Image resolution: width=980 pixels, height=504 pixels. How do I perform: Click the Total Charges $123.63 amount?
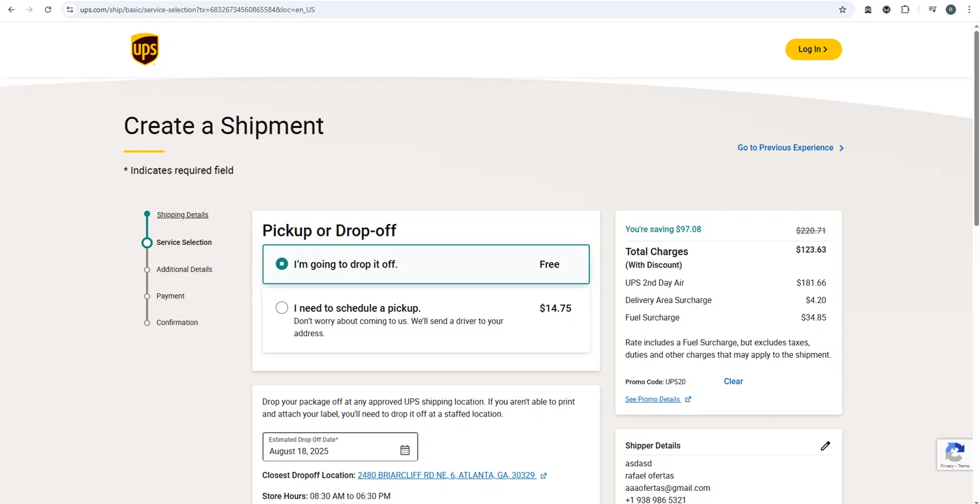[x=811, y=250]
